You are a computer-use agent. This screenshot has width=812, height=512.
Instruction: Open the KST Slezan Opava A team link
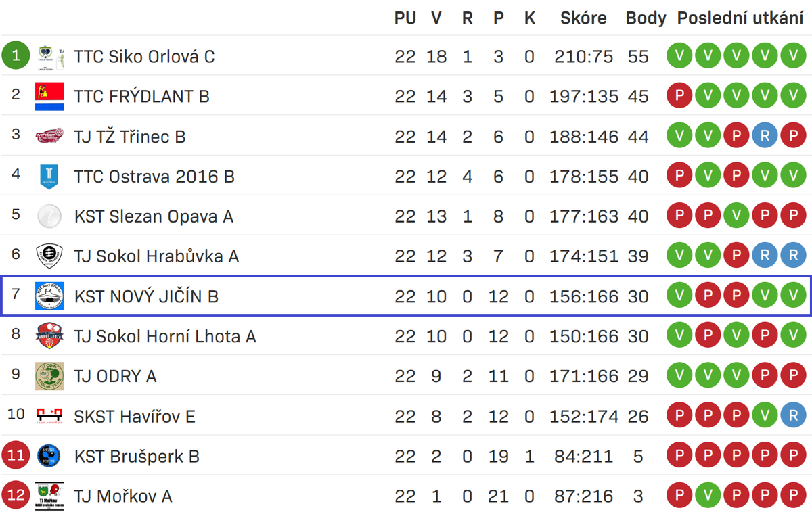click(154, 216)
